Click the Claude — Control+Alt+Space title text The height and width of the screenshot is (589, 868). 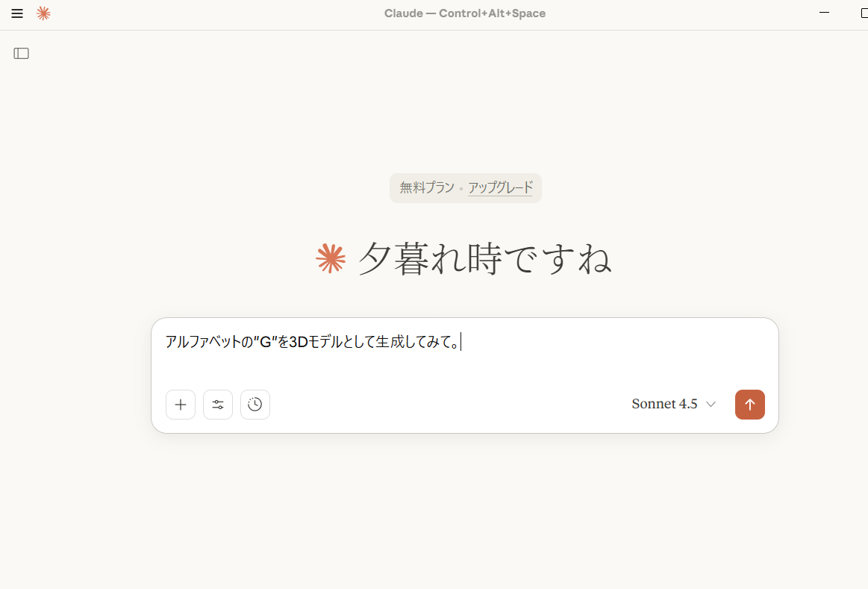(x=465, y=13)
